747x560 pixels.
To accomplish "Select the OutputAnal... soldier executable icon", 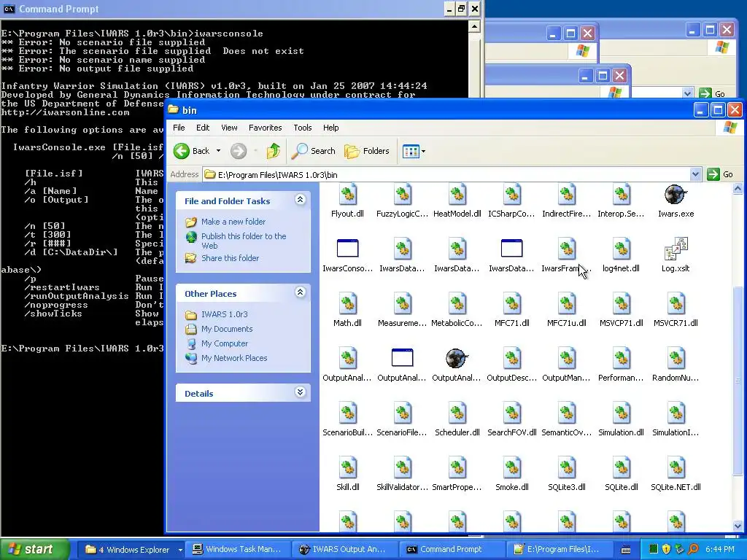I will [457, 358].
